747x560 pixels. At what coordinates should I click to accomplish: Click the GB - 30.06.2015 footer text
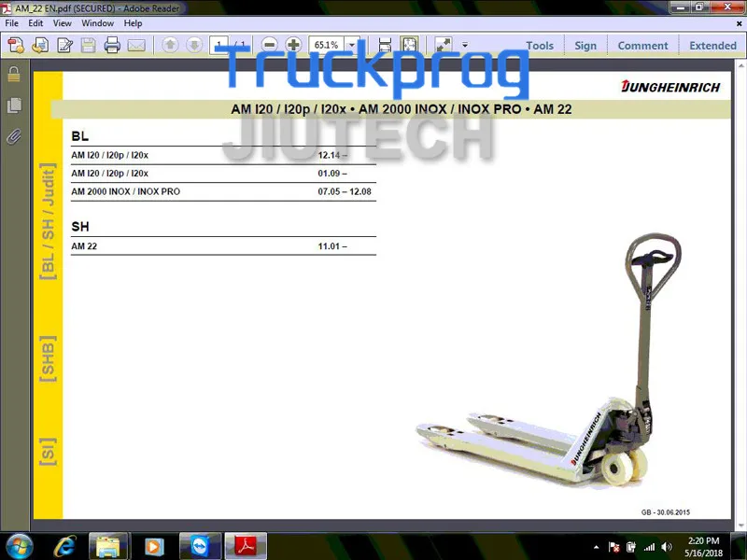pos(666,512)
